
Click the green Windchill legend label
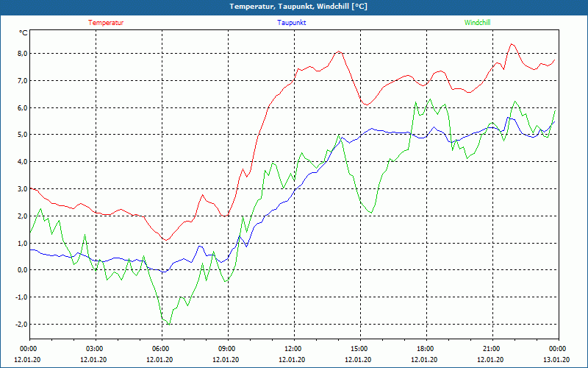pyautogui.click(x=477, y=23)
